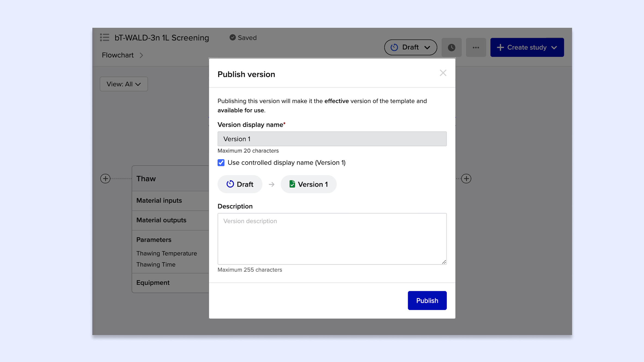Click the Flowchart breadcrumb
Image resolution: width=644 pixels, height=362 pixels.
pos(118,55)
